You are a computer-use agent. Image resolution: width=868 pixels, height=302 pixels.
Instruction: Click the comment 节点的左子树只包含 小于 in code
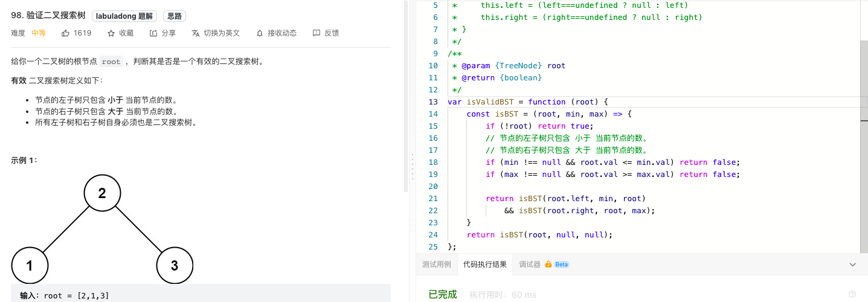click(567, 138)
